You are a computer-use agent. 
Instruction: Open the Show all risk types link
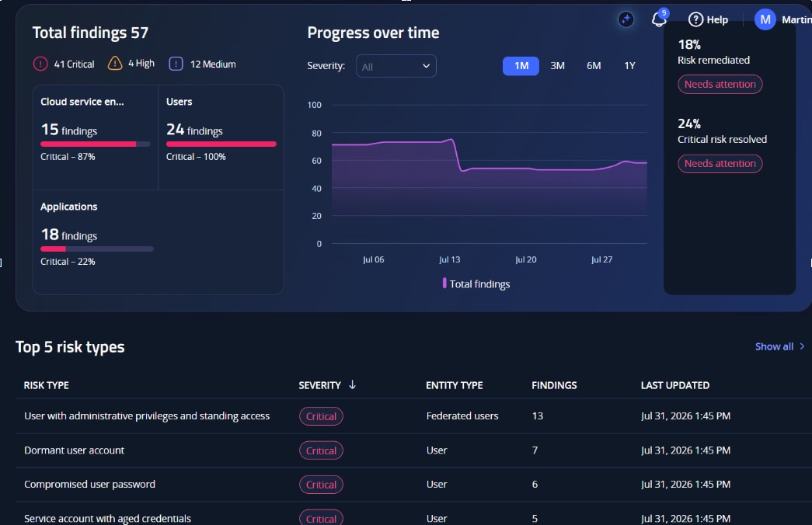(774, 346)
